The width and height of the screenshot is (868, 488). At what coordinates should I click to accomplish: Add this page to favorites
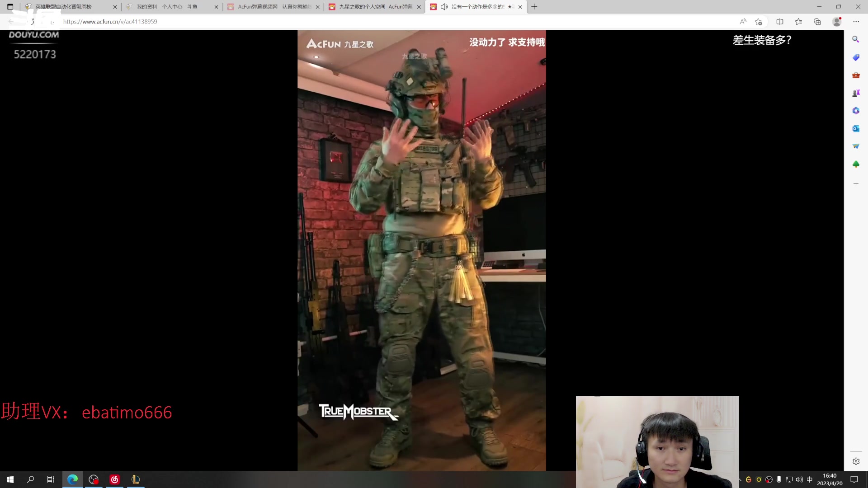[x=759, y=22]
